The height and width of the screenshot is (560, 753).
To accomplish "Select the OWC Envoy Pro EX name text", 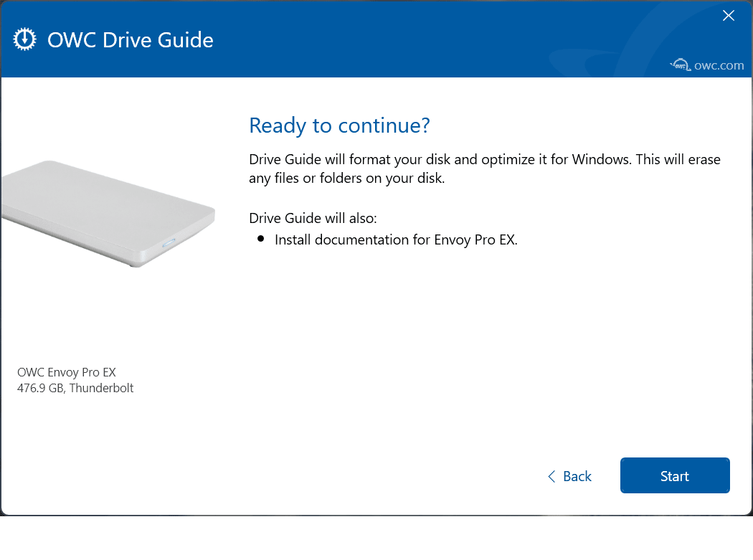I will click(67, 372).
